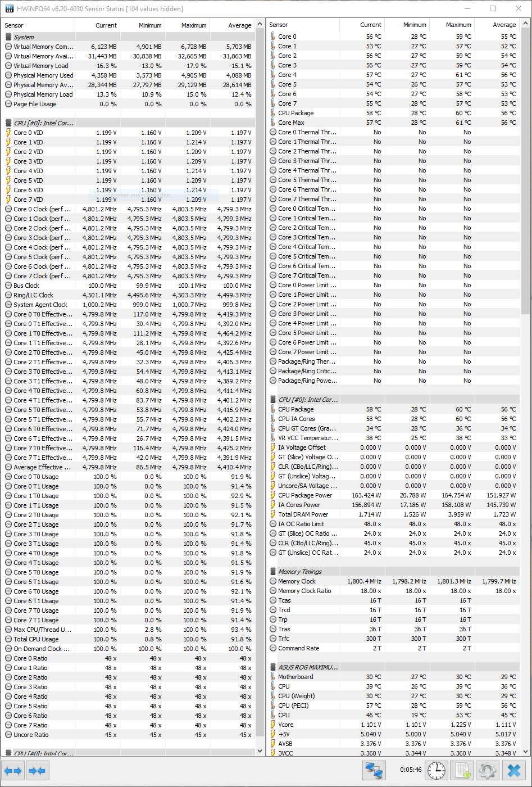
Task: Click the left panel Current column header
Action: (x=97, y=25)
